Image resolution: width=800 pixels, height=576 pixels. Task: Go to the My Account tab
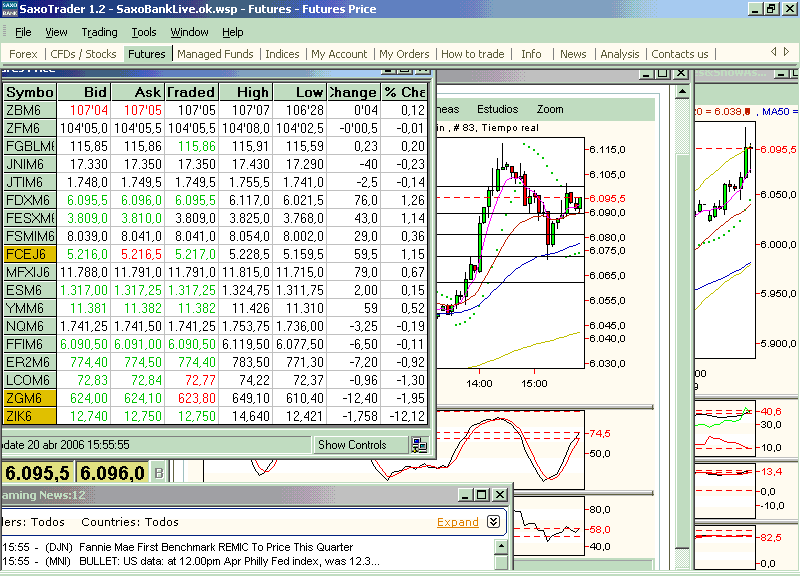[x=339, y=54]
